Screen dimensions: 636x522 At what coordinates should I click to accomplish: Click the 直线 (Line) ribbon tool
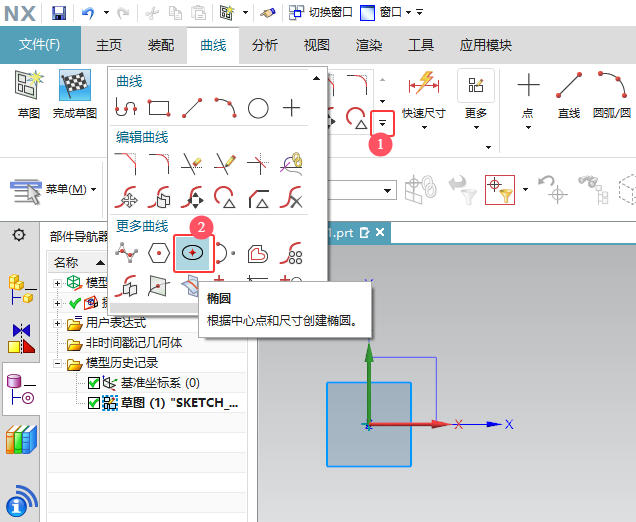tap(569, 95)
